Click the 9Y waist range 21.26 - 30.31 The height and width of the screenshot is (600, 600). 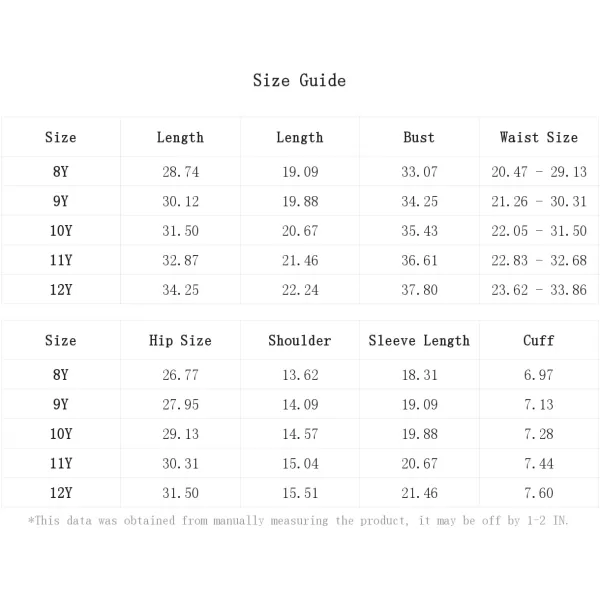539,201
